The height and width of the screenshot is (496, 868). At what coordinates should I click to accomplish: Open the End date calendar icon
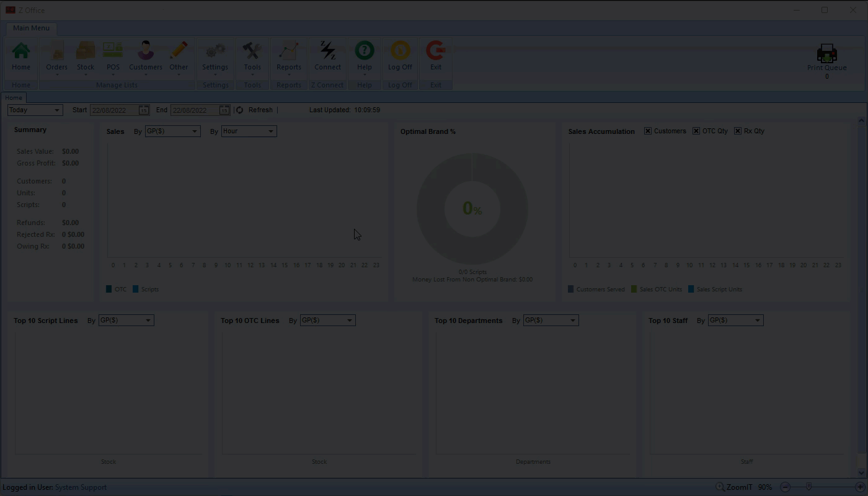click(224, 110)
